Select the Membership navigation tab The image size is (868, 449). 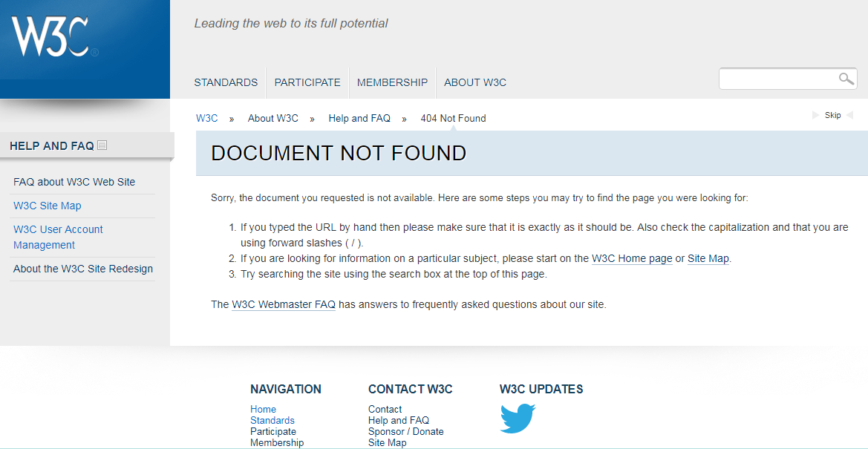pos(392,82)
